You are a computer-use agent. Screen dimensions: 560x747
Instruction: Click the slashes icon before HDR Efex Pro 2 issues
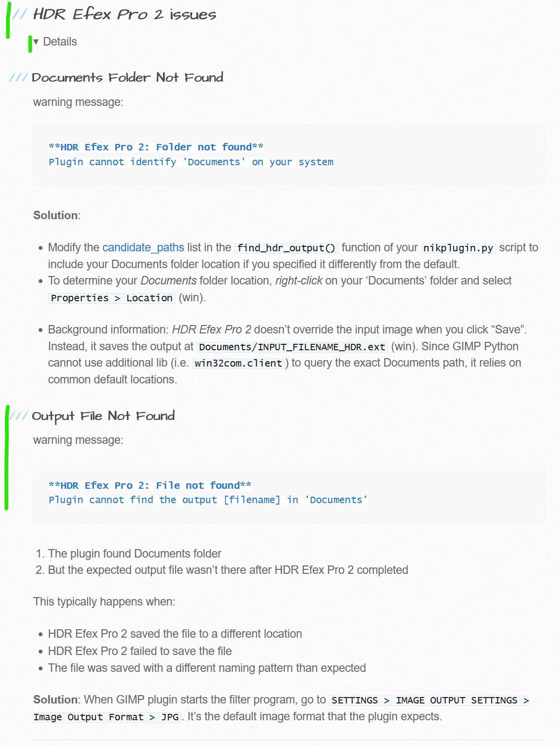(x=20, y=14)
